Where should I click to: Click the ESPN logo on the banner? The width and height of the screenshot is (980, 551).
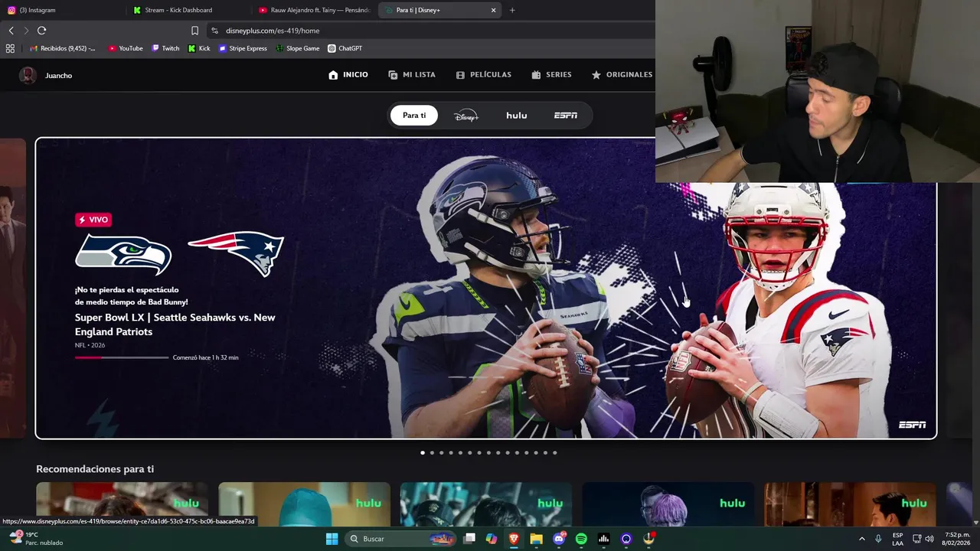coord(912,425)
